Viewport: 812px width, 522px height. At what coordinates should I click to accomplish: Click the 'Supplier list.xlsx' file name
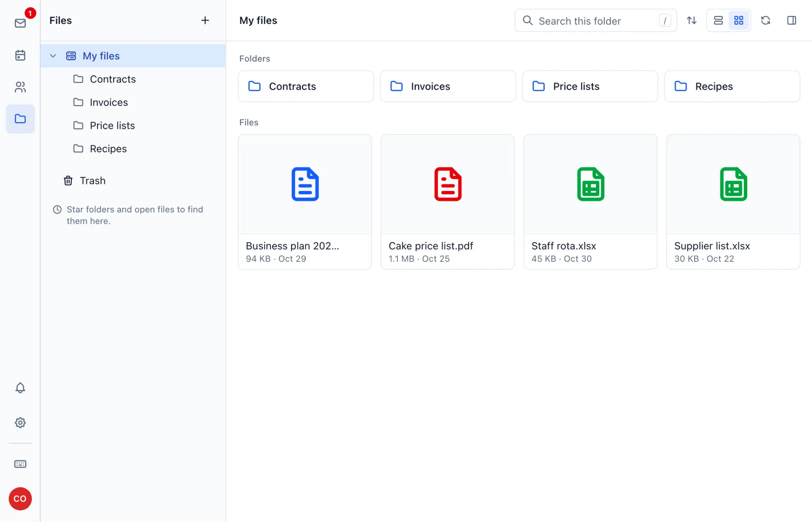tap(712, 246)
